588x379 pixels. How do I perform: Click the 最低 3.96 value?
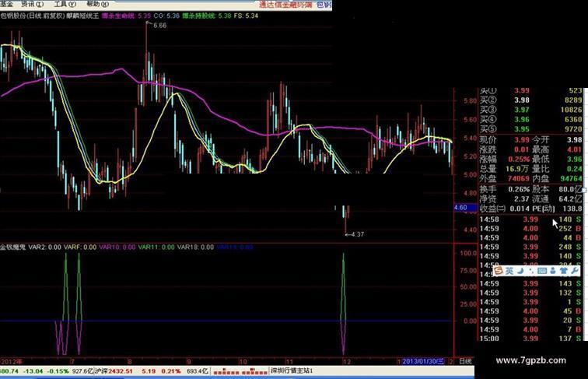point(575,160)
